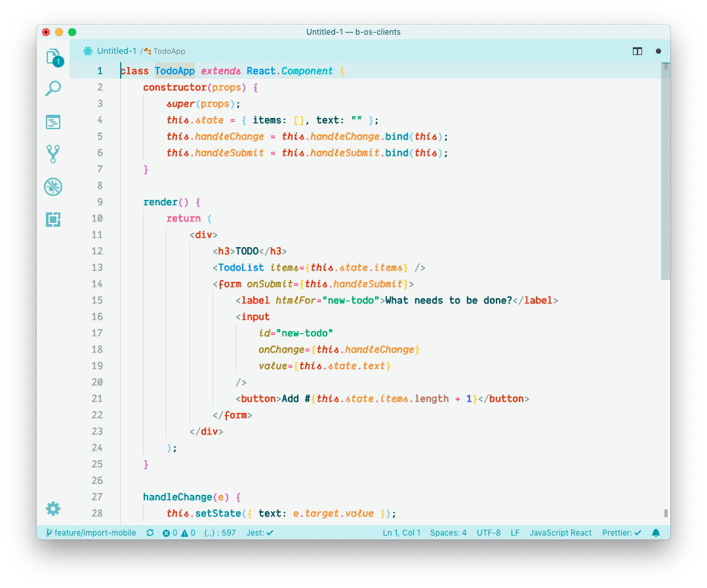Change language mode from JavaScript React
The image size is (707, 588).
[x=560, y=533]
